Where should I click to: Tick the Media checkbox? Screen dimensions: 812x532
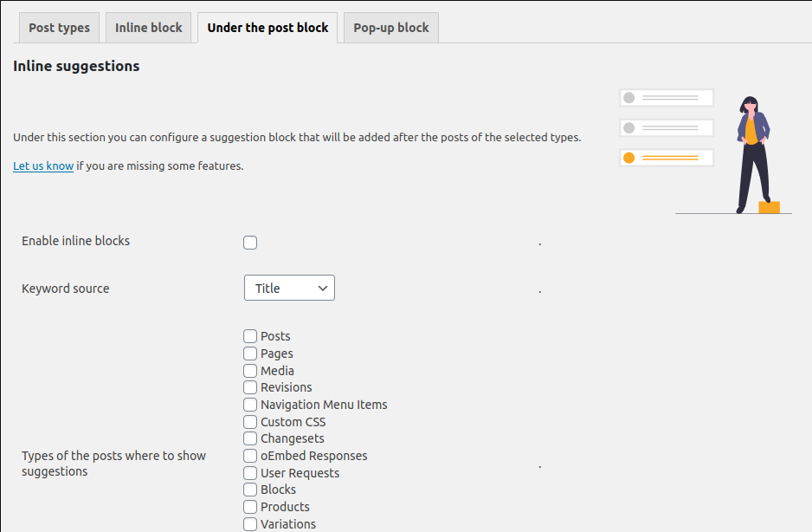[x=250, y=371]
